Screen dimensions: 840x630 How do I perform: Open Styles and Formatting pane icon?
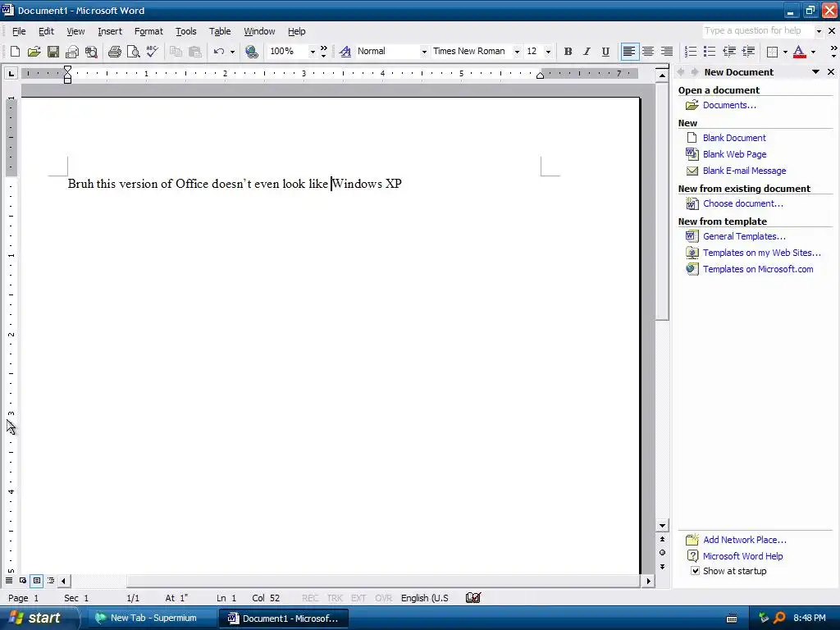click(345, 52)
